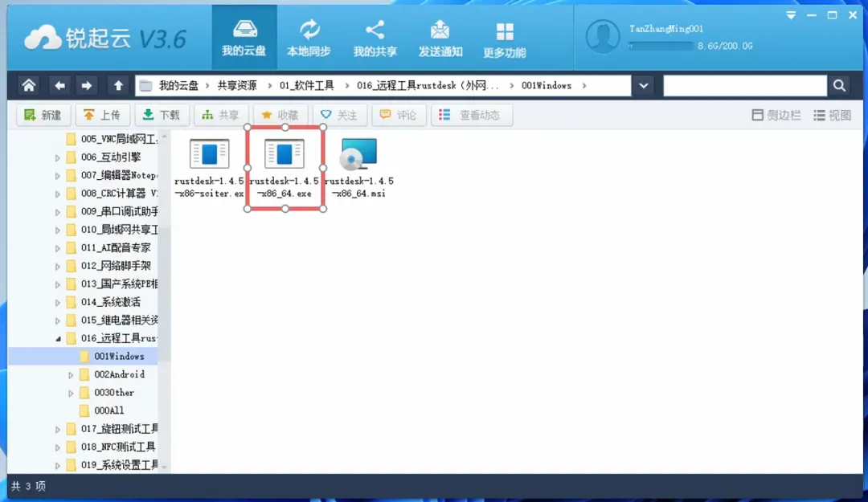Click the user avatar icon
The width and height of the screenshot is (868, 502).
coord(602,37)
